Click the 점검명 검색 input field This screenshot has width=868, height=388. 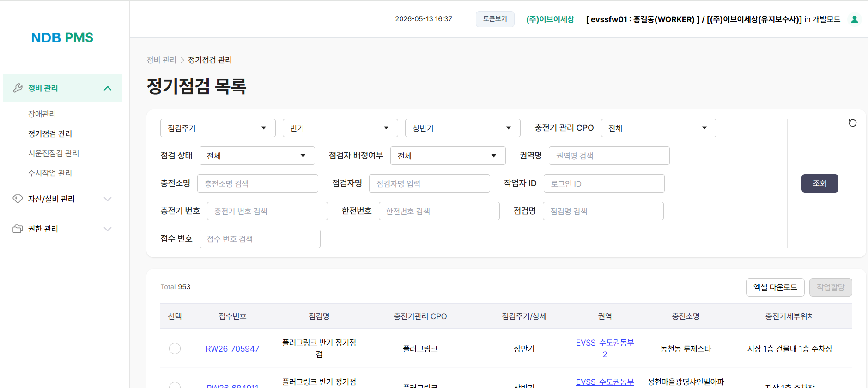tap(603, 211)
